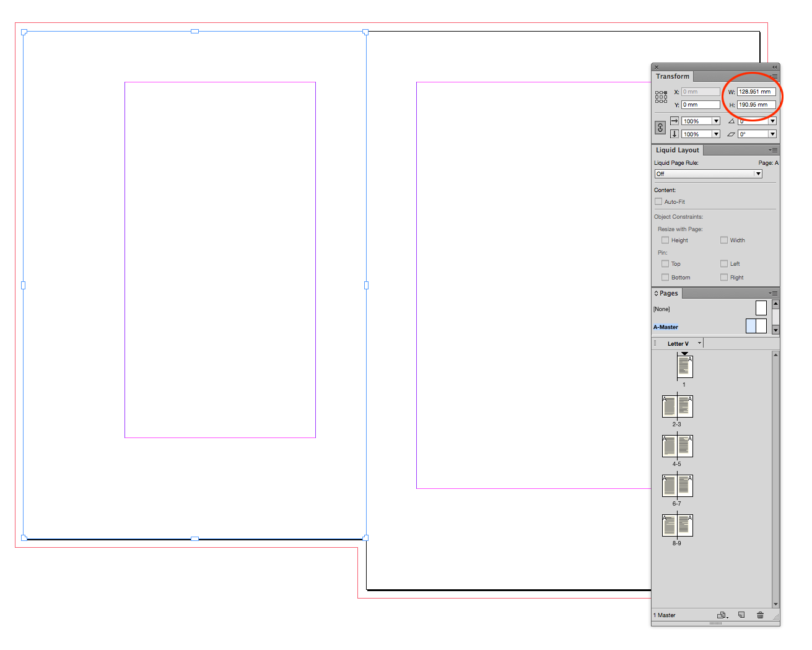Select page 8 thumbnail in spread 8-9
The width and height of the screenshot is (812, 650).
point(669,525)
